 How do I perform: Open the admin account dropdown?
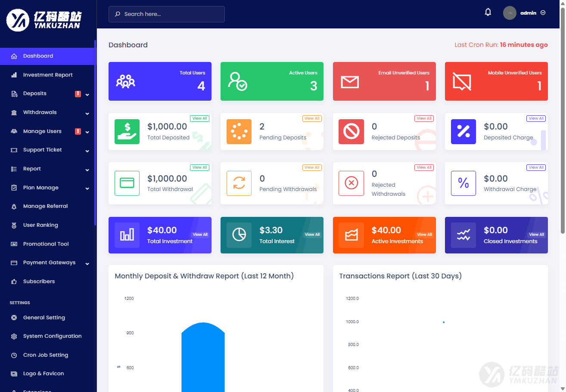[524, 13]
